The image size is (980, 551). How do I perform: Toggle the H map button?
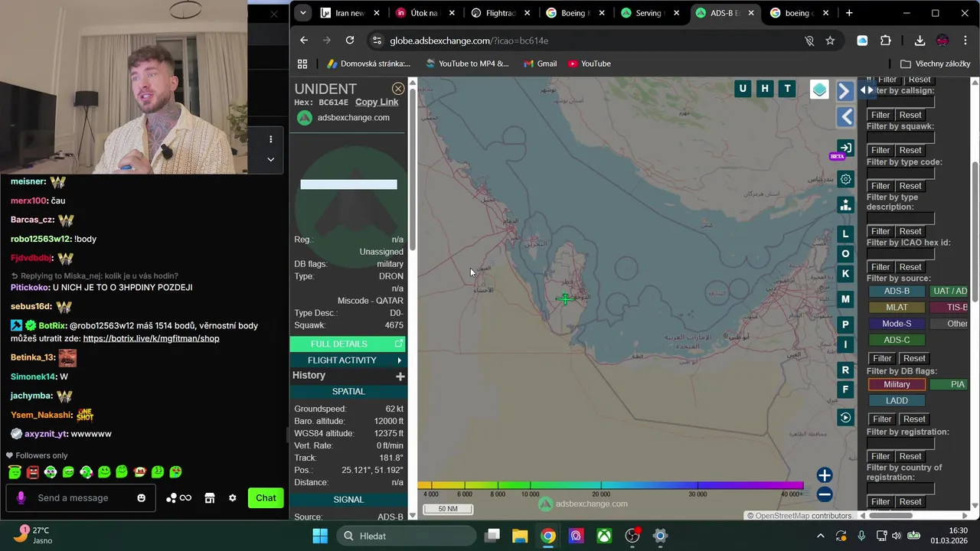click(765, 89)
